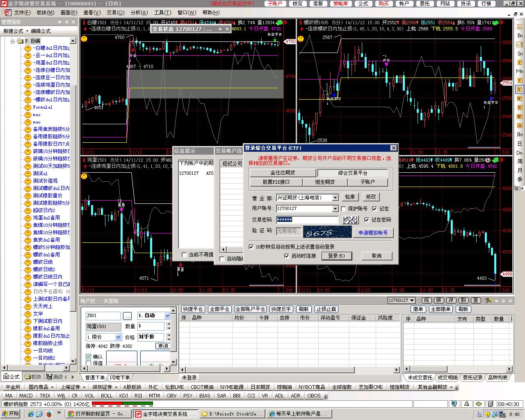
Task: Click contract code field JD01
Action: 103,316
